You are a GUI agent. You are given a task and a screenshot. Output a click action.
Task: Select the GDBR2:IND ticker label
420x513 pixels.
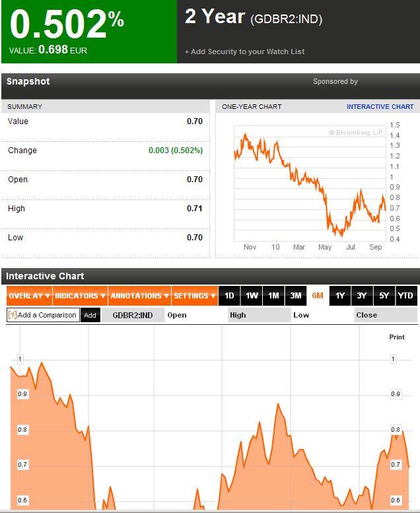pyautogui.click(x=133, y=315)
